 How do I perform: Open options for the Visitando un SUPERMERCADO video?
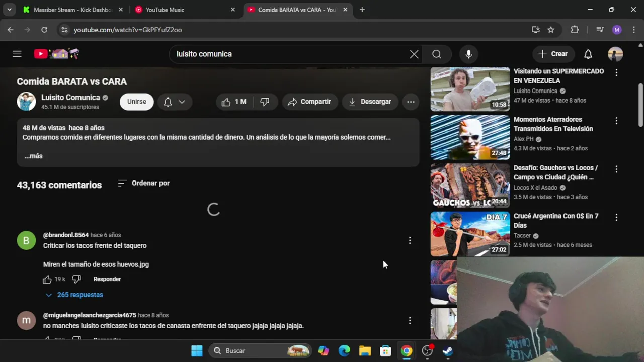pos(616,73)
